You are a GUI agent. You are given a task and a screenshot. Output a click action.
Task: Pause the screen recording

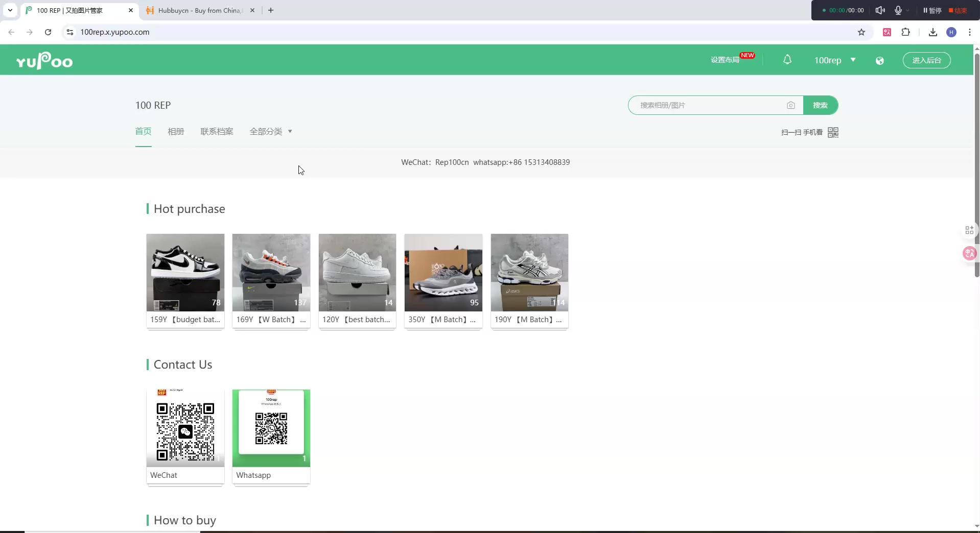coord(932,10)
